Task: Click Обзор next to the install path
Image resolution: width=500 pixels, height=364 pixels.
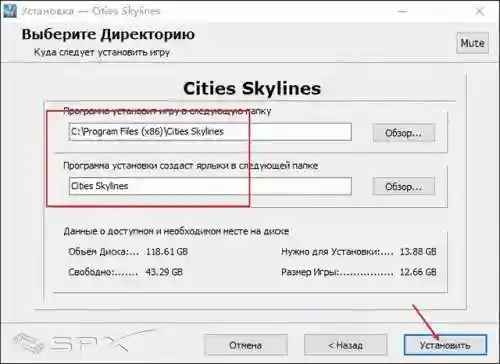Action: pyautogui.click(x=404, y=133)
